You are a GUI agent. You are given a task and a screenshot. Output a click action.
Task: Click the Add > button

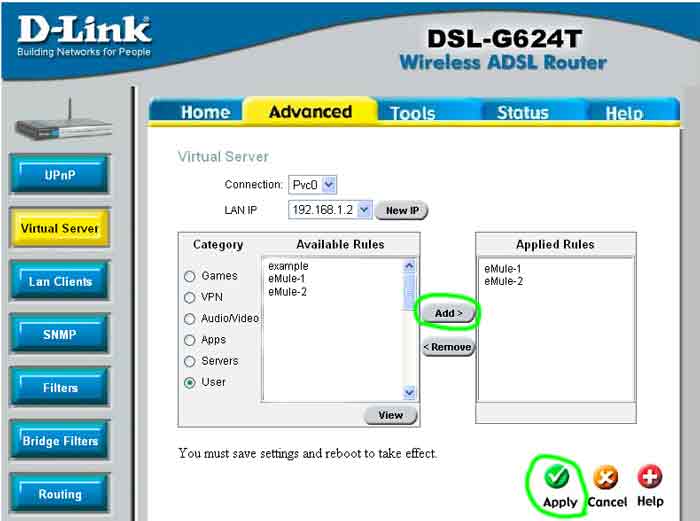point(448,313)
